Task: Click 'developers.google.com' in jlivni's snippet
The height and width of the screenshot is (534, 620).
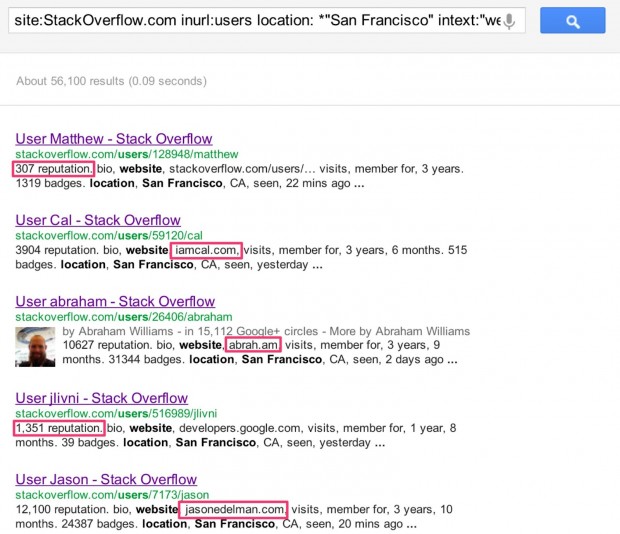Action: [241, 428]
